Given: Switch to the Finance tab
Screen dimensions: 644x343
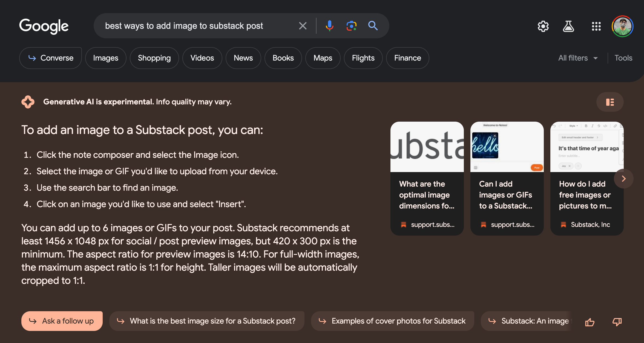Looking at the screenshot, I should 407,58.
